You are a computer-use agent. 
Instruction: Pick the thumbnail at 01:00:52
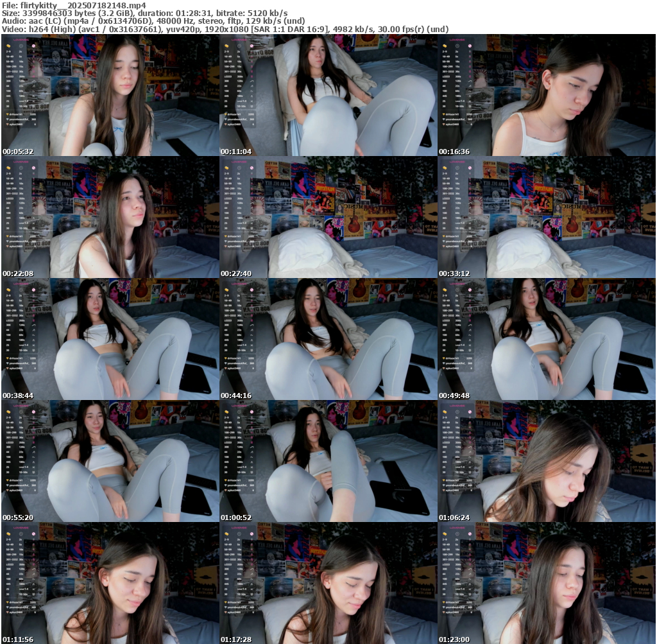328,461
